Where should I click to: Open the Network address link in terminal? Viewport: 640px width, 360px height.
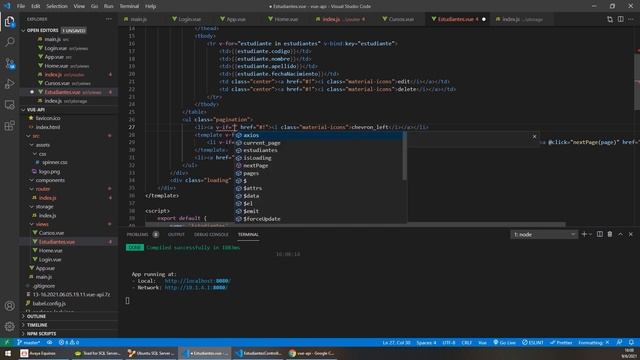click(196, 287)
